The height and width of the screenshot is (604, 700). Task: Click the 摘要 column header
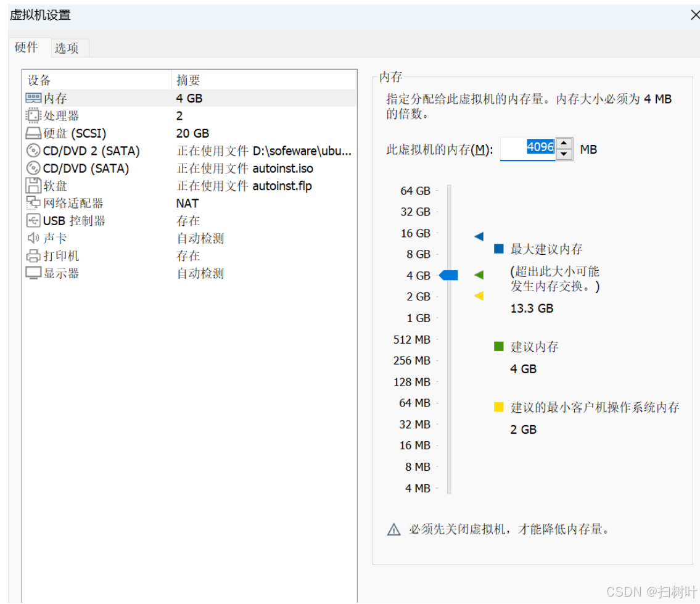pos(264,80)
